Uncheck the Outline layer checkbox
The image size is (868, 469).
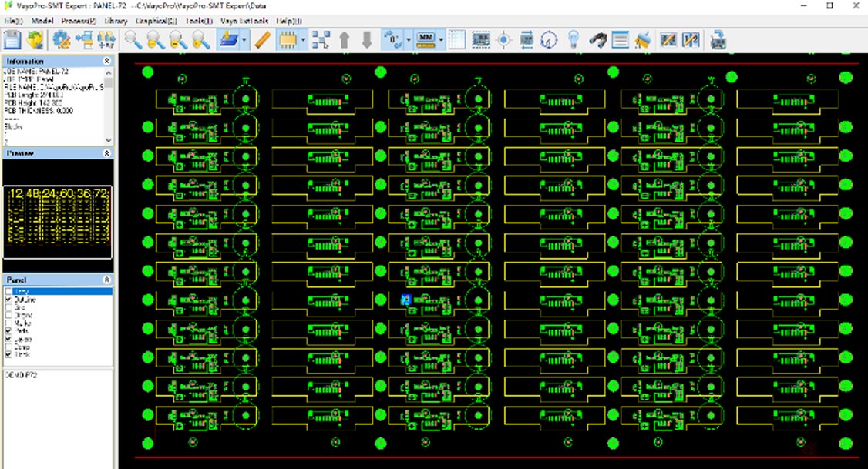pos(8,300)
